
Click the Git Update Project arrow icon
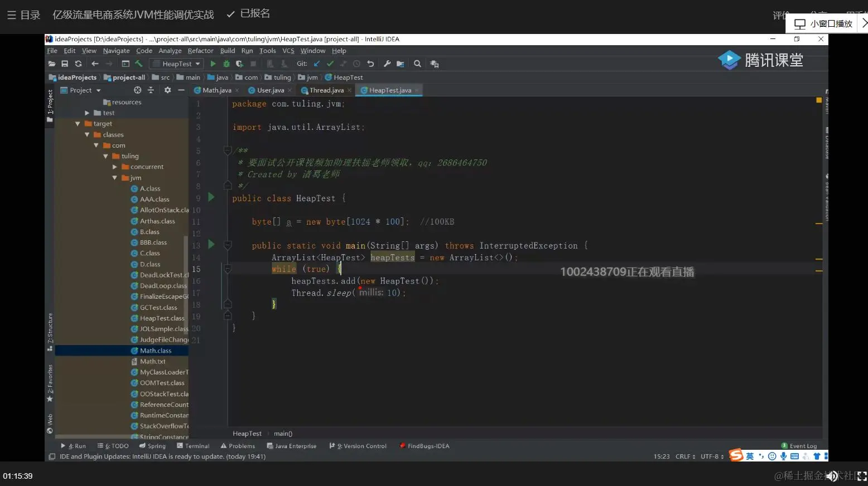pos(317,64)
